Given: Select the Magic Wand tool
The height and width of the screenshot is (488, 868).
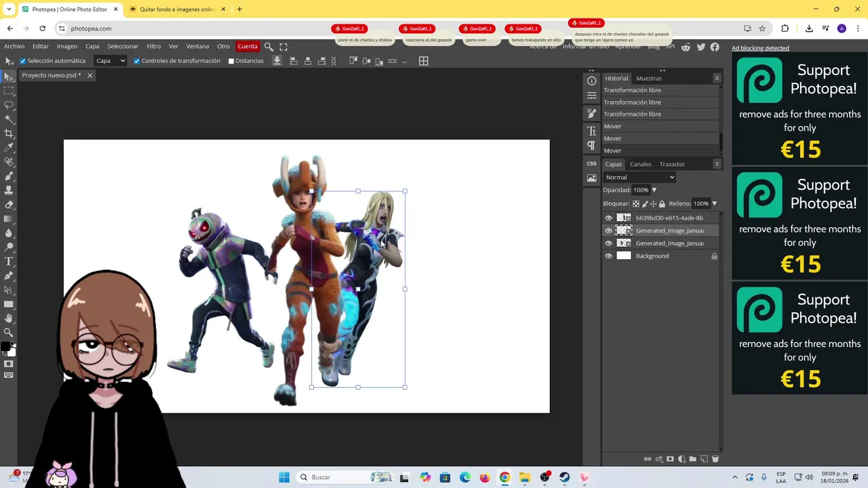Looking at the screenshot, I should (x=9, y=119).
